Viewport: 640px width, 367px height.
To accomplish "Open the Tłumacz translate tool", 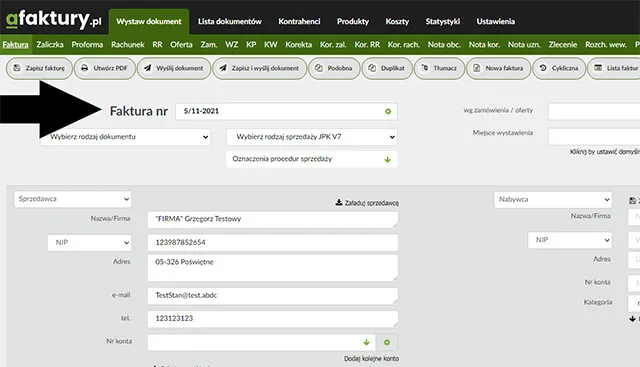I will (x=439, y=68).
